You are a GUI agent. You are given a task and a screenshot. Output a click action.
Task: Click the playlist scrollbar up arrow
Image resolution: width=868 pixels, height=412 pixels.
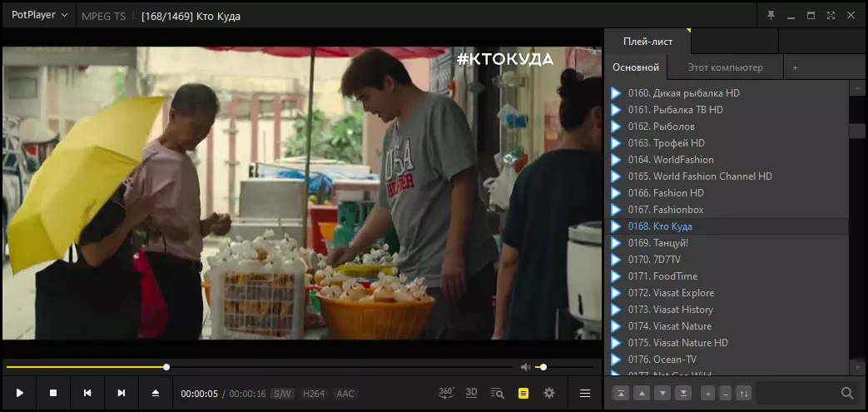[x=857, y=88]
